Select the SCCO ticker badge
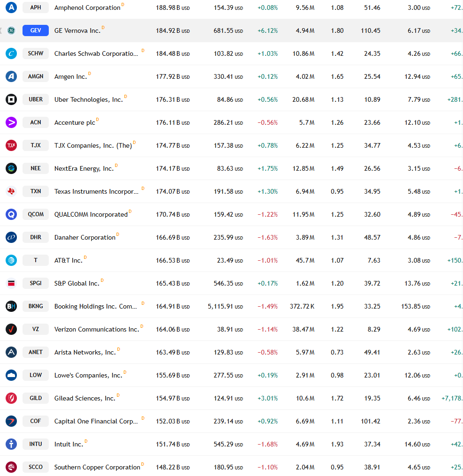The width and height of the screenshot is (463, 476). [36, 467]
